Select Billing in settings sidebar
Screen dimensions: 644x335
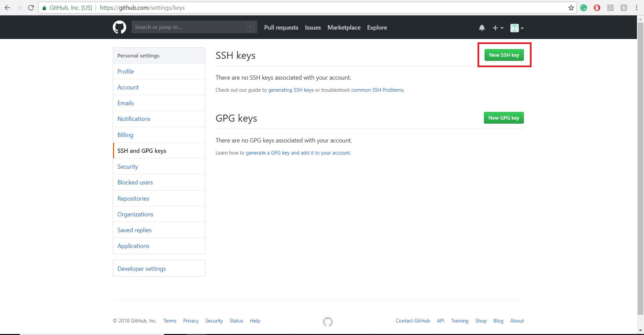[159, 135]
